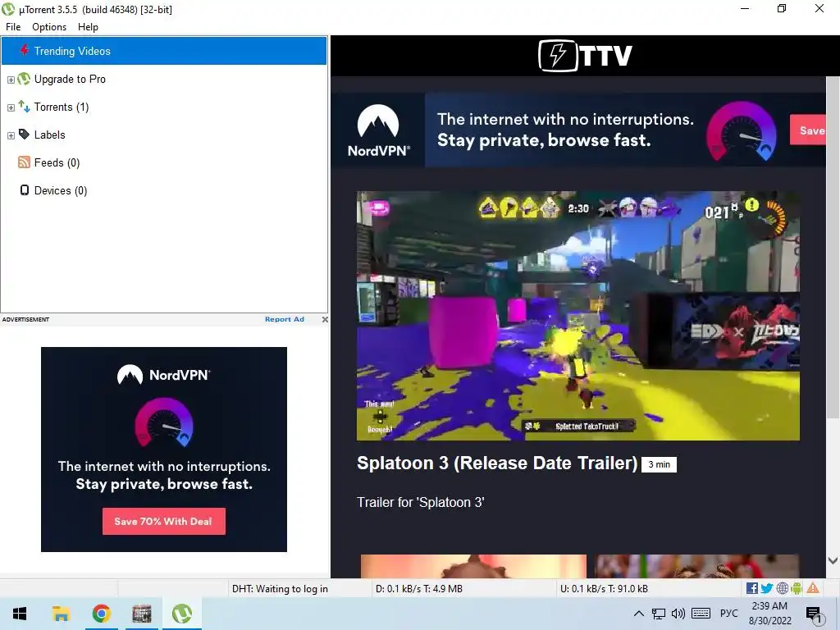The width and height of the screenshot is (840, 630).
Task: Close the sidebar advertisement
Action: (x=325, y=319)
